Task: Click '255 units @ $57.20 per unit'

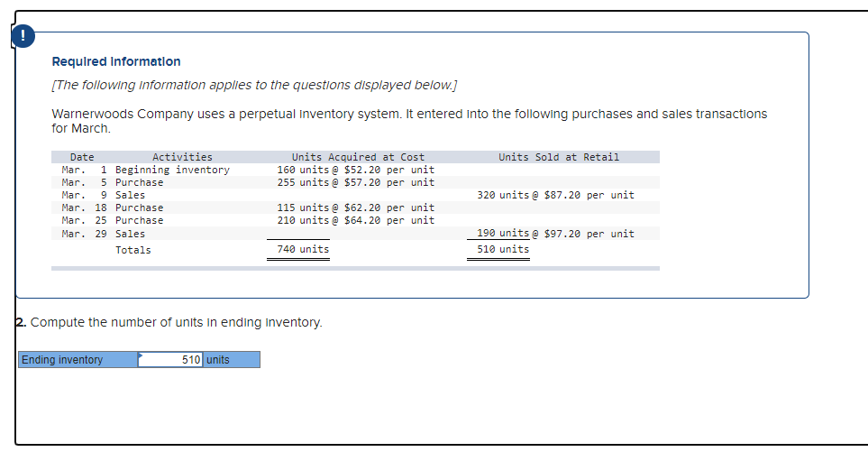Action: [356, 182]
